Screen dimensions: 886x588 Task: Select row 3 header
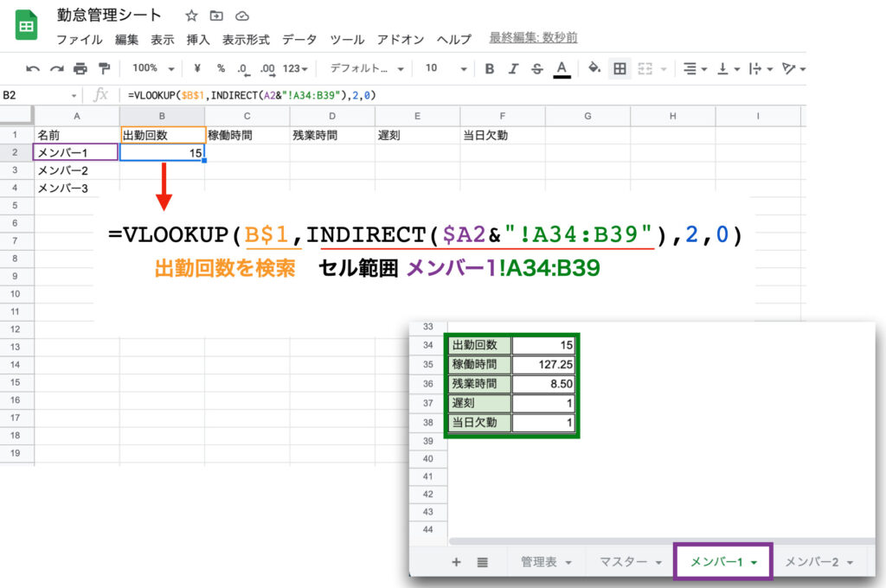click(x=16, y=170)
